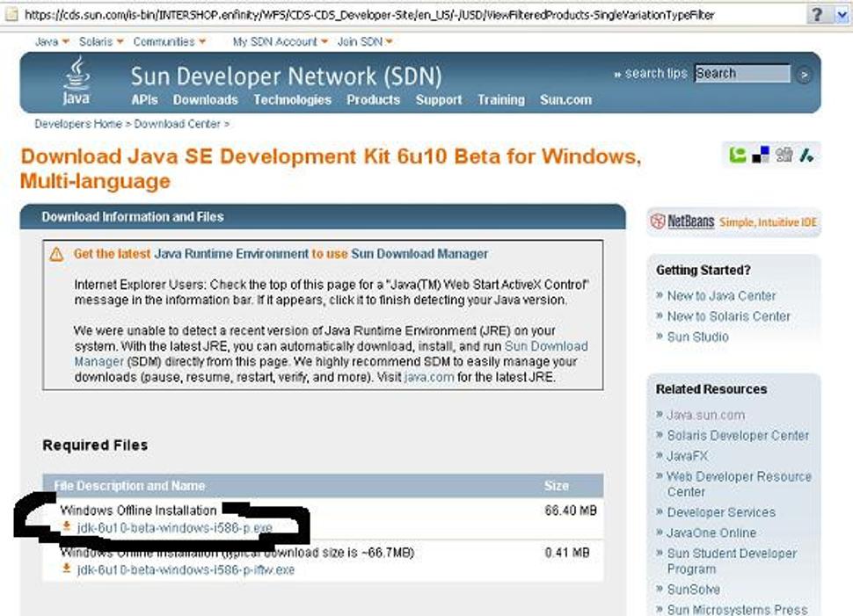Viewport: 853px width, 616px height.
Task: Download jdk-6u10-beta-windows-i586-p.exe file
Action: coord(174,527)
